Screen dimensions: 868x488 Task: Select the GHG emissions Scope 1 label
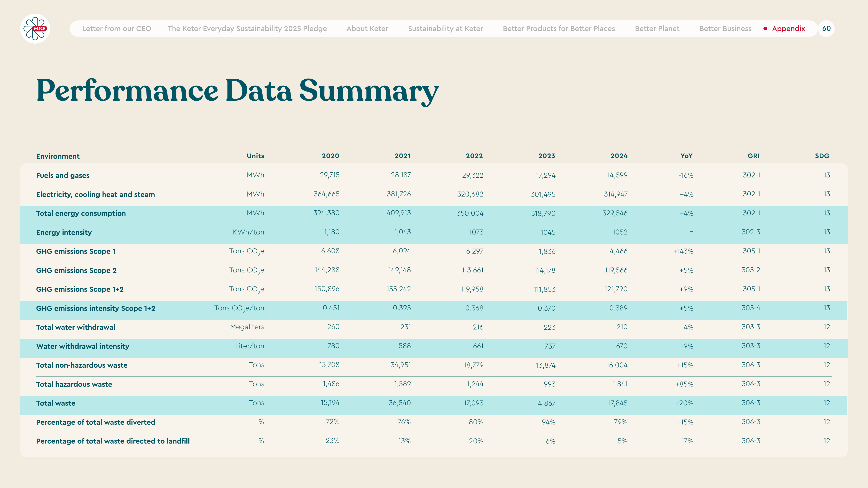point(76,251)
